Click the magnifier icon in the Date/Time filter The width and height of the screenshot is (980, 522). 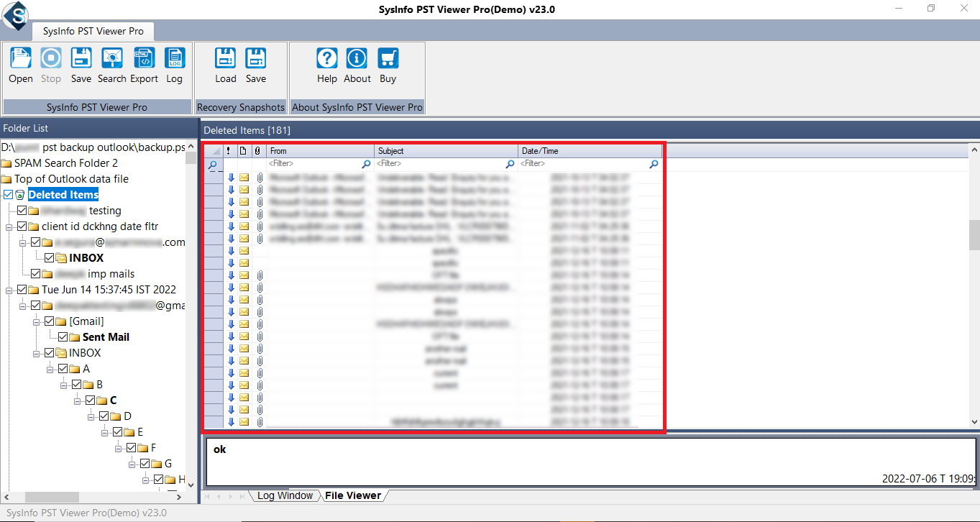pyautogui.click(x=654, y=164)
